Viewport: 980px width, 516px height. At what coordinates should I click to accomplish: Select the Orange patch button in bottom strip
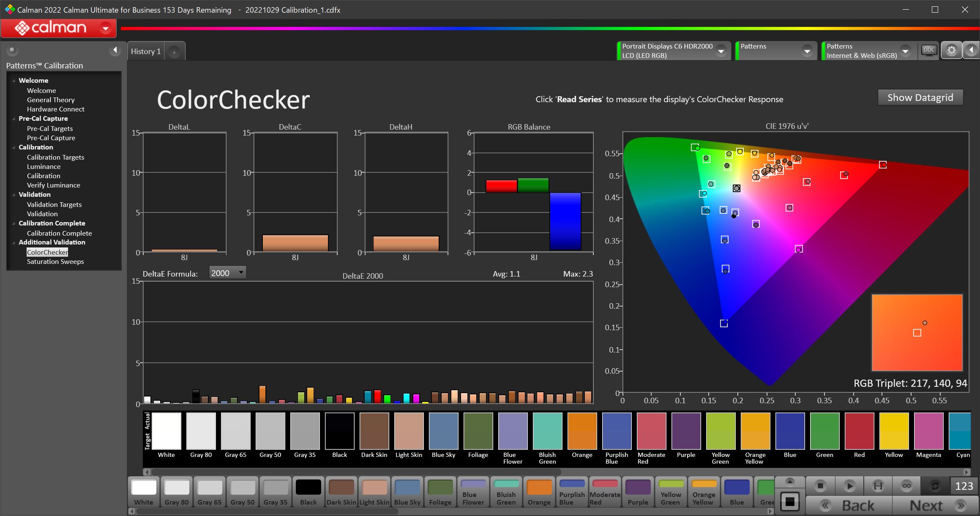[x=539, y=492]
